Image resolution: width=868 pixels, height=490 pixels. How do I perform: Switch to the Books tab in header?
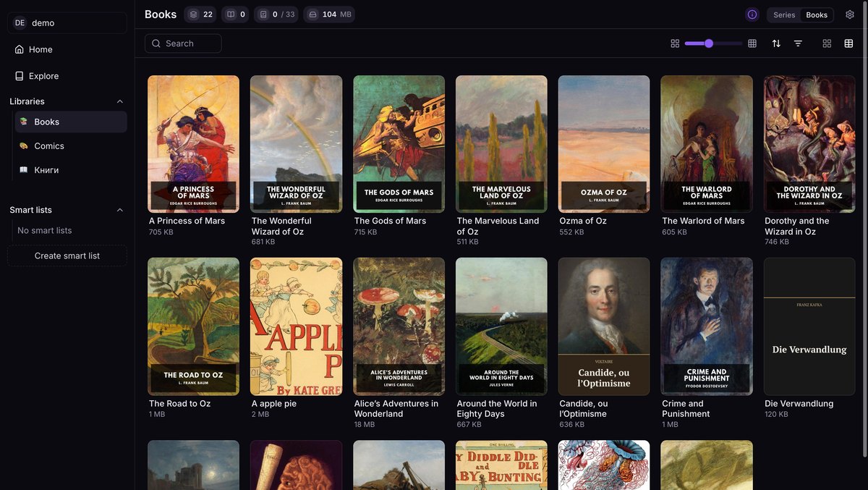coord(817,14)
